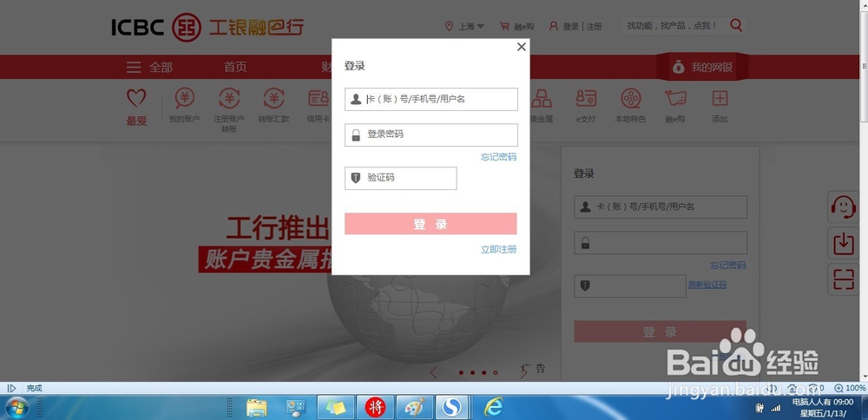Click the network signal icon in system tray
868x420 pixels.
(x=776, y=408)
